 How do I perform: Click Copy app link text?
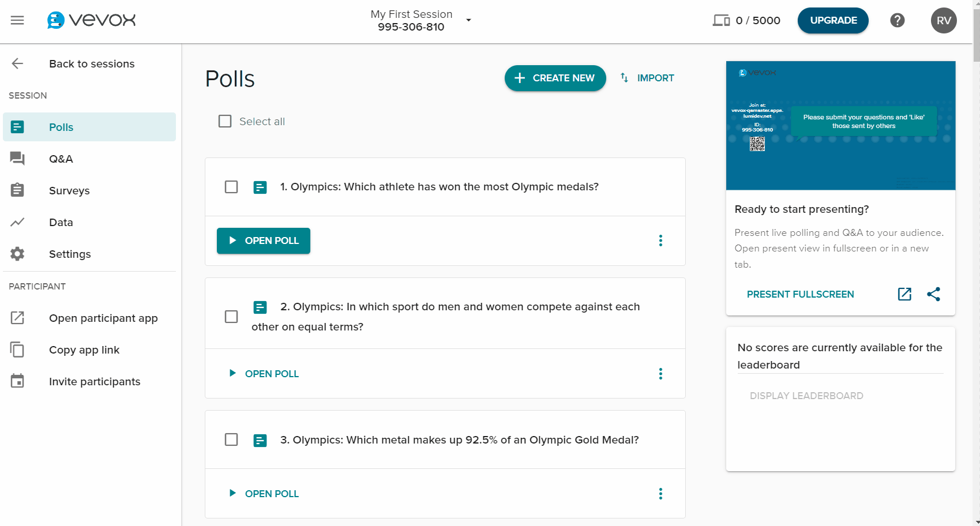(84, 350)
